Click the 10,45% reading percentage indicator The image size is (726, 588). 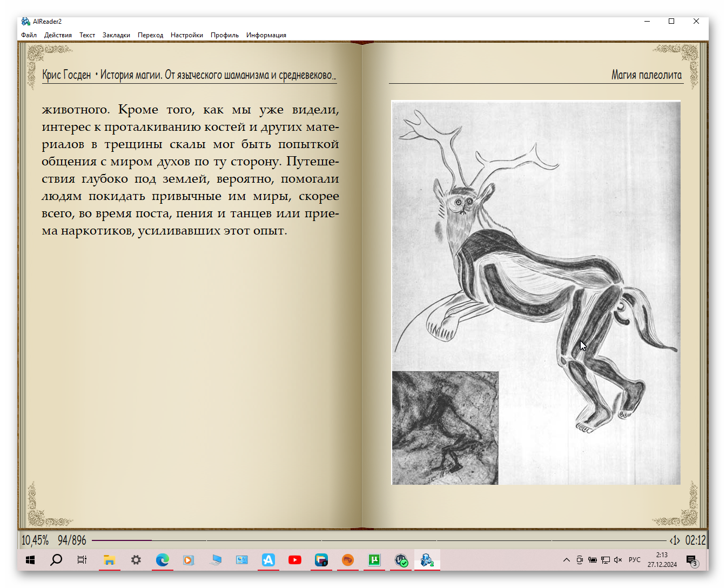click(x=35, y=540)
